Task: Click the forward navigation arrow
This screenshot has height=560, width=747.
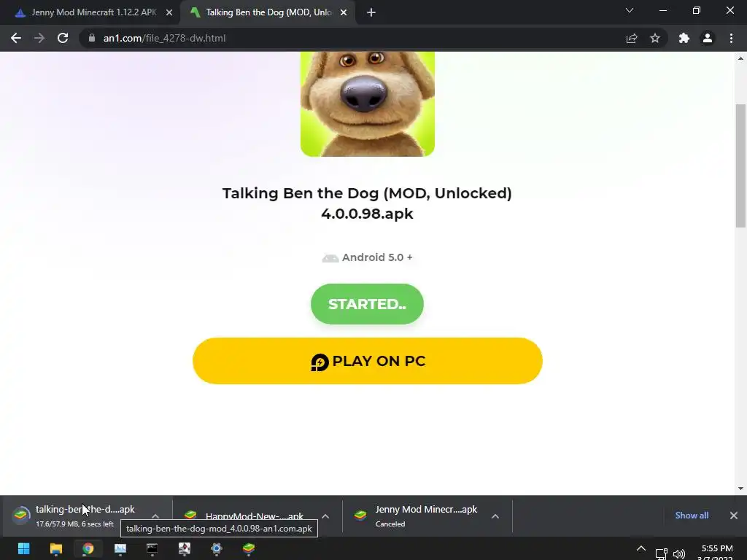Action: pyautogui.click(x=39, y=38)
